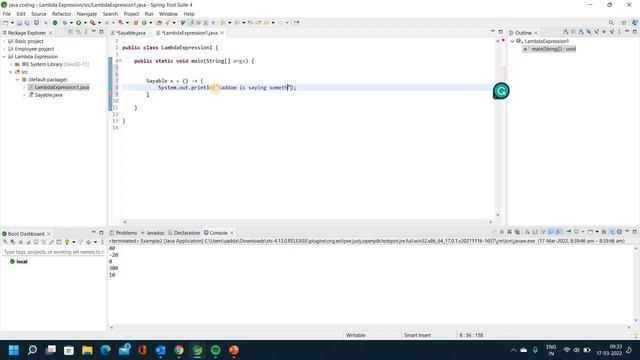Maximize the editor area
Screen dimensions: 640x360
(501, 32)
